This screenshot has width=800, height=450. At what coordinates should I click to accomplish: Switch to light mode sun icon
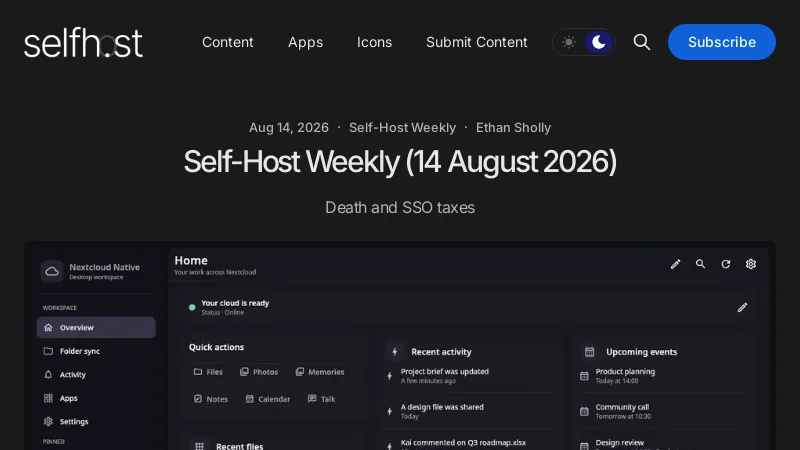(x=568, y=42)
